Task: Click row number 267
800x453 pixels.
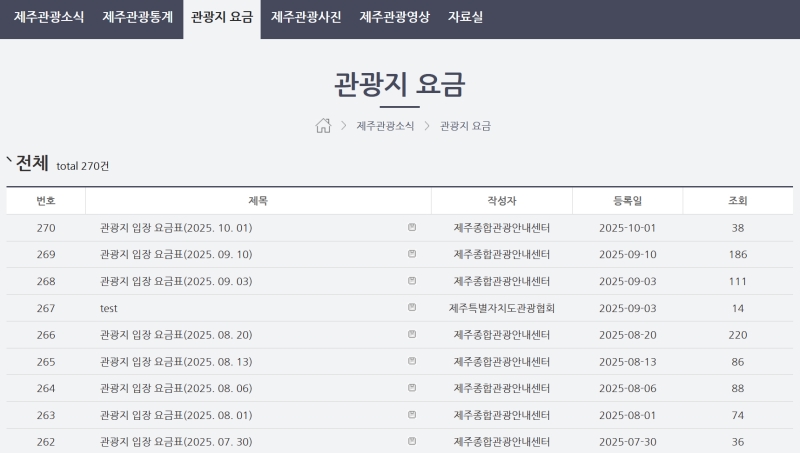Action: pyautogui.click(x=46, y=308)
